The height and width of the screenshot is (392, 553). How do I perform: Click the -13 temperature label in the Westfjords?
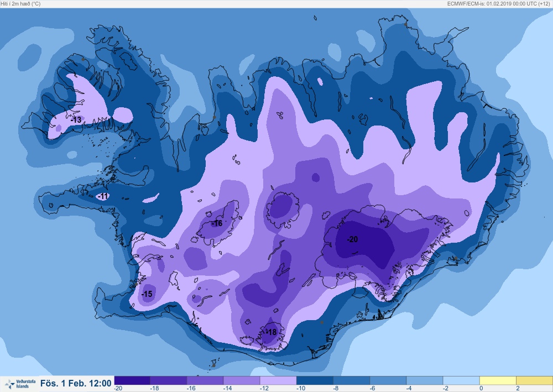(76, 120)
